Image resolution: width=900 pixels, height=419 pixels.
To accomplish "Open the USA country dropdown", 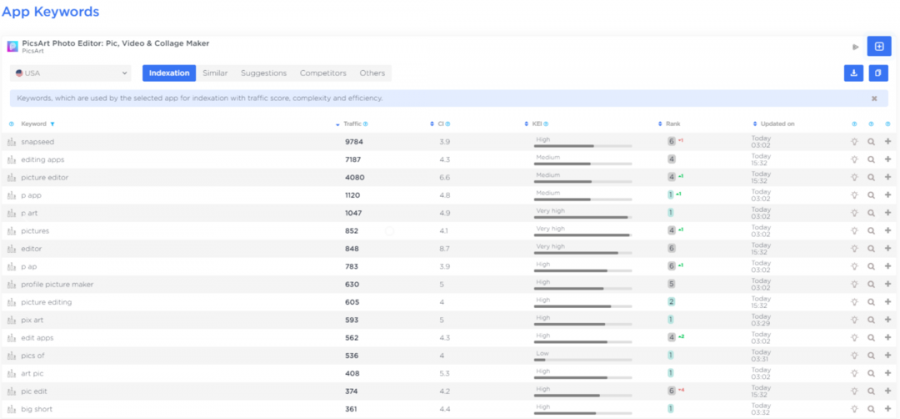I will click(71, 73).
